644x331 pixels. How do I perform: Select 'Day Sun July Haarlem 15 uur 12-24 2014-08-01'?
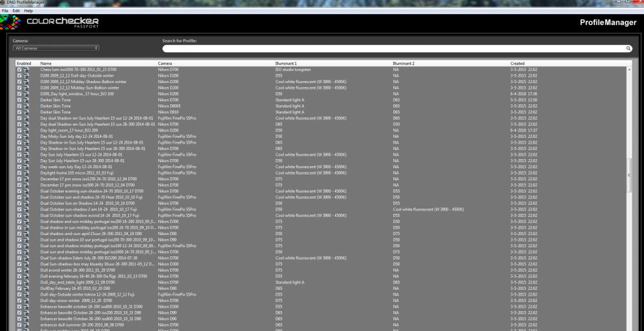click(82, 155)
